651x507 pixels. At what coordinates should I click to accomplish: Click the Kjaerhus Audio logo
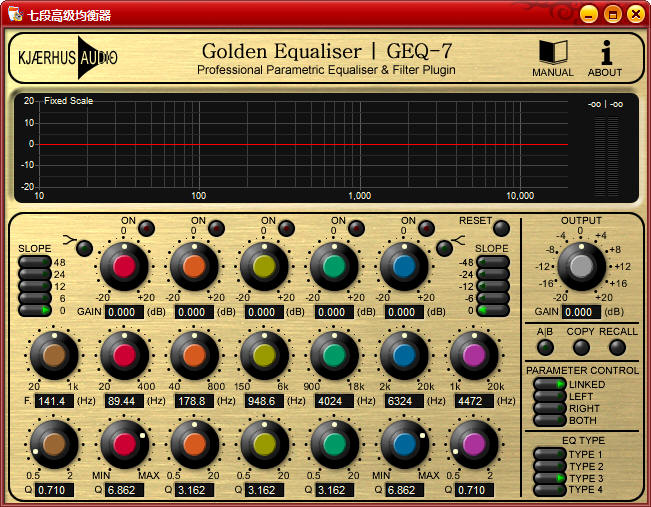(68, 57)
